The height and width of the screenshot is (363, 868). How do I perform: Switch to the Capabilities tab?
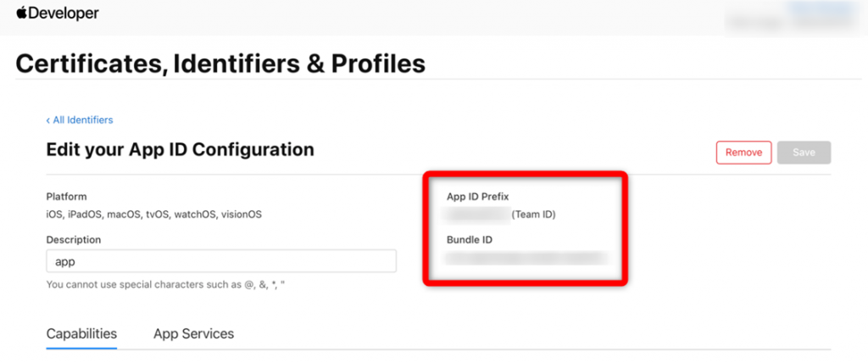pyautogui.click(x=81, y=334)
